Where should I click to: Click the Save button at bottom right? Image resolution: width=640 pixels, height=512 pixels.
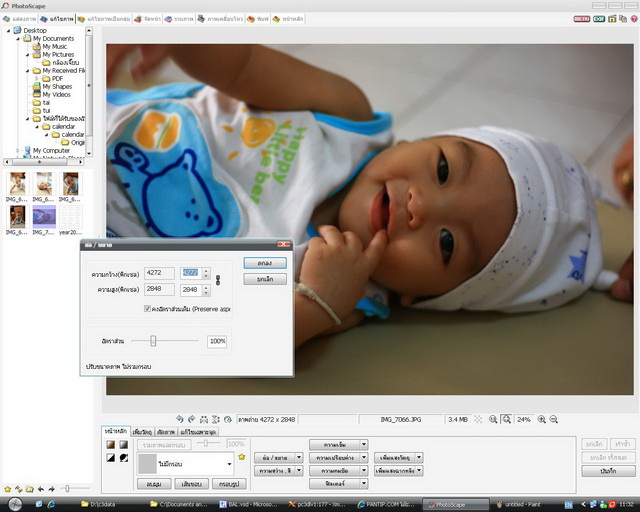coord(608,471)
